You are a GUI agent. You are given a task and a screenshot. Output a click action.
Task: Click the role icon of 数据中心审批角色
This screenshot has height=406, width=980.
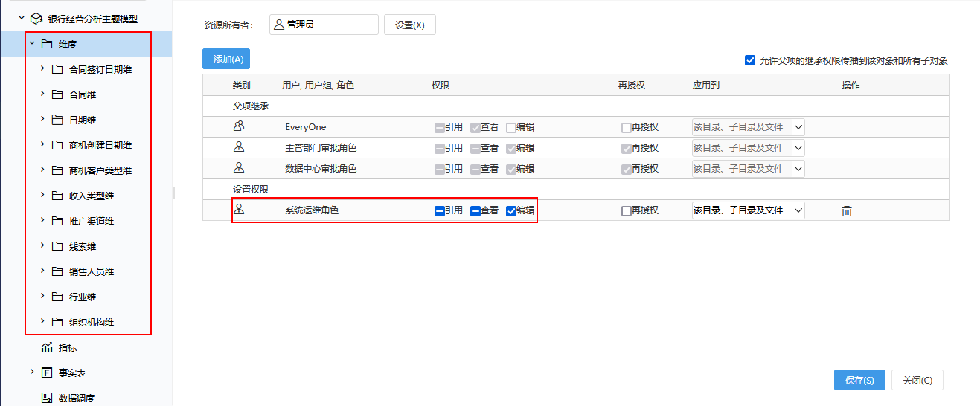click(x=239, y=168)
